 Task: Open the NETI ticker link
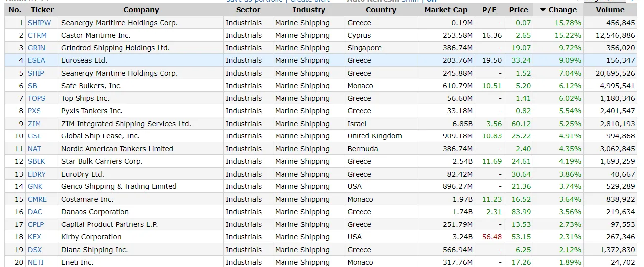pos(36,262)
